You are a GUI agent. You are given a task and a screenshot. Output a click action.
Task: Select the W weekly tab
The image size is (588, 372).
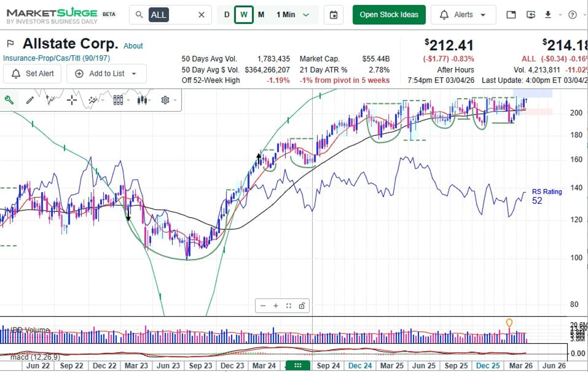[244, 15]
